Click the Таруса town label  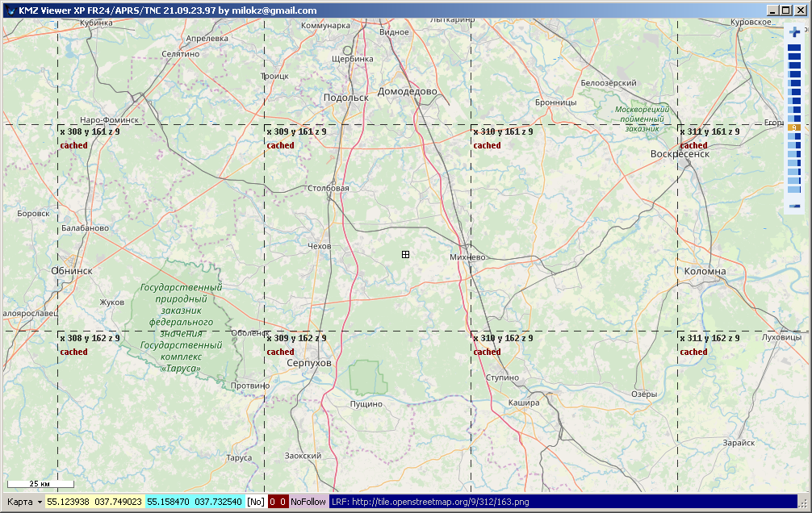[239, 457]
